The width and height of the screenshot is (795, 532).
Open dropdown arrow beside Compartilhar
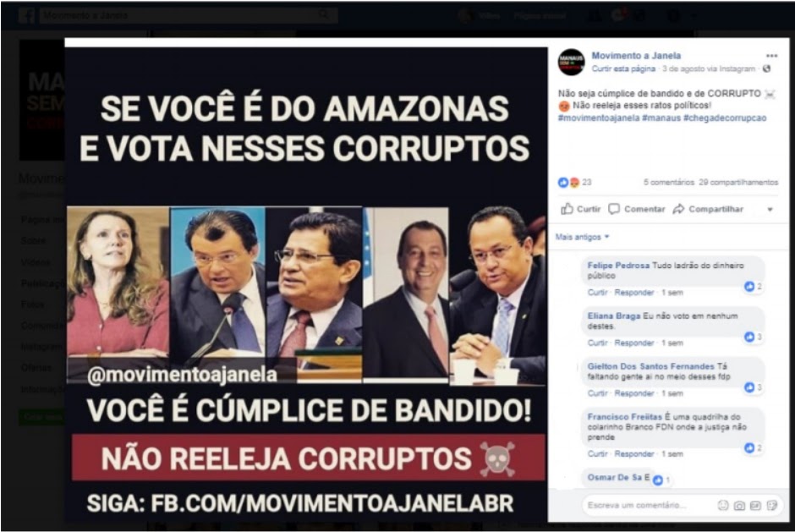pos(770,210)
